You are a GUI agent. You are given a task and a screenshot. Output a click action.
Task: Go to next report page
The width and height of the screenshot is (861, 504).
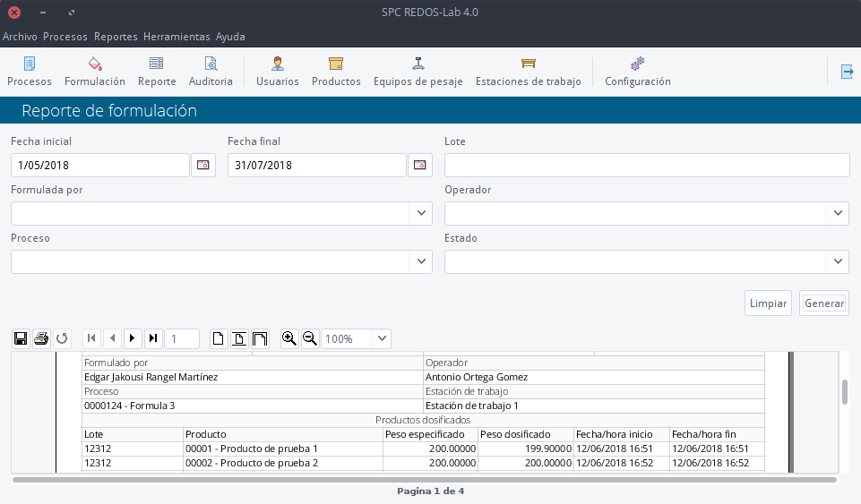pyautogui.click(x=133, y=338)
